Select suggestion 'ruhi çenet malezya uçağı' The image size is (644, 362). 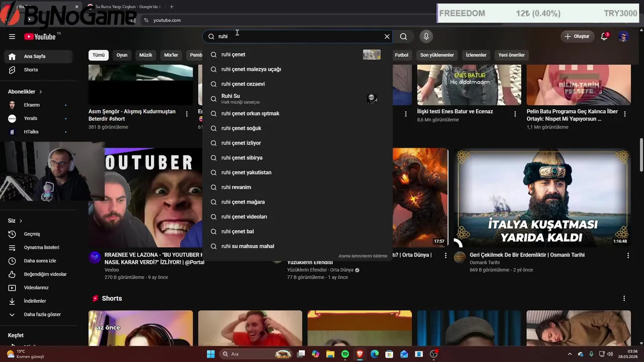(297, 69)
